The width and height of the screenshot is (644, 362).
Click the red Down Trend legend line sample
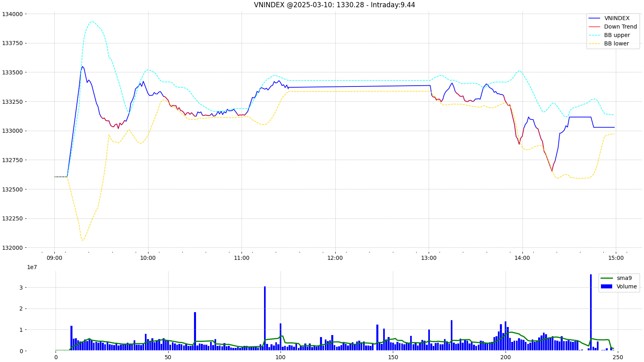[594, 27]
